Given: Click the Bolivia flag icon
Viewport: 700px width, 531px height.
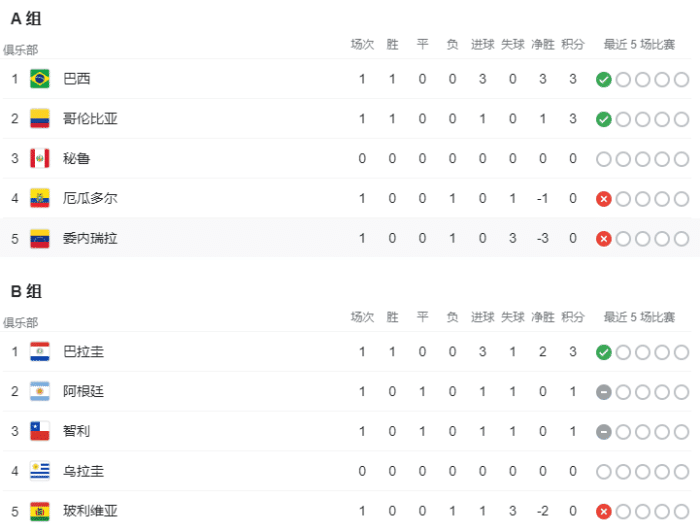Looking at the screenshot, I should (40, 511).
